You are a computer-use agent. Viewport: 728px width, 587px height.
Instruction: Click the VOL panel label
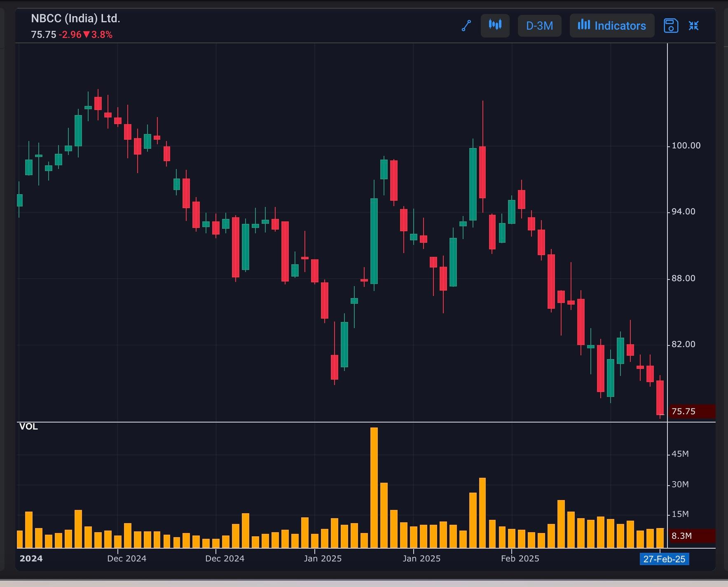coord(28,427)
